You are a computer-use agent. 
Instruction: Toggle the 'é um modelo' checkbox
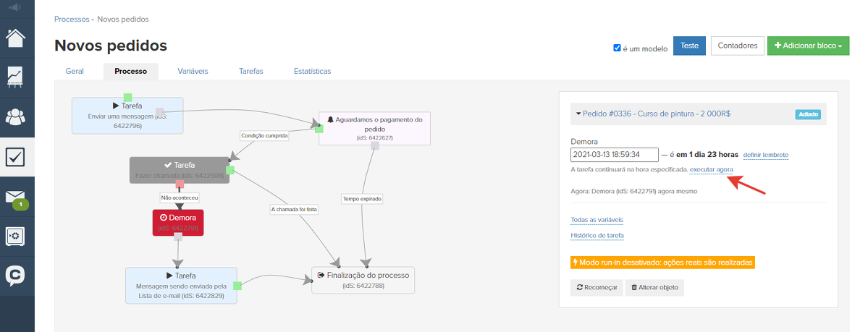[x=617, y=48]
